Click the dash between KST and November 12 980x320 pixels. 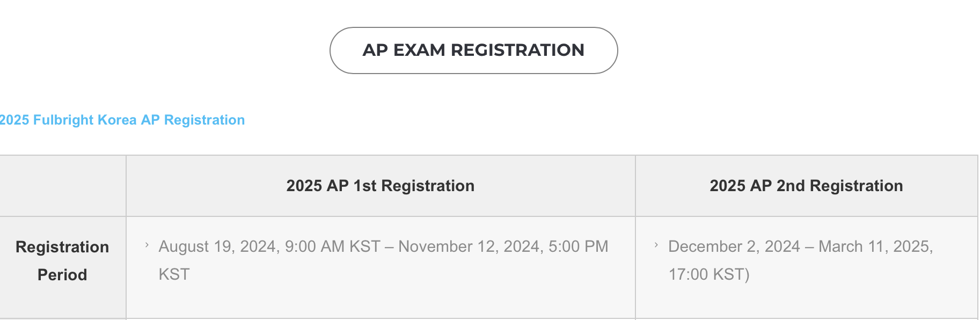[x=389, y=247]
